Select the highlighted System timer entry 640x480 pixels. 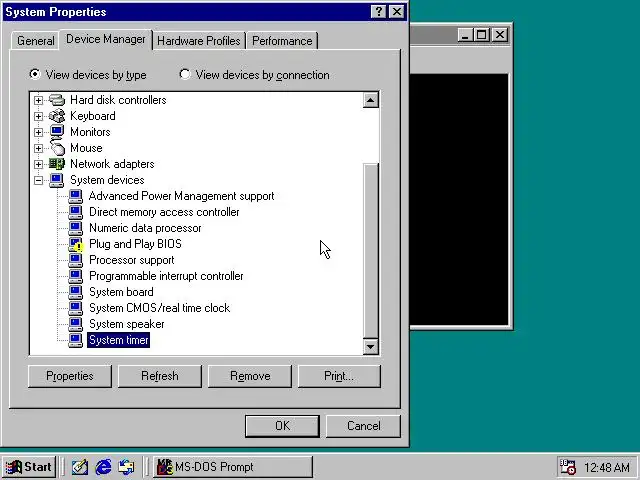119,340
